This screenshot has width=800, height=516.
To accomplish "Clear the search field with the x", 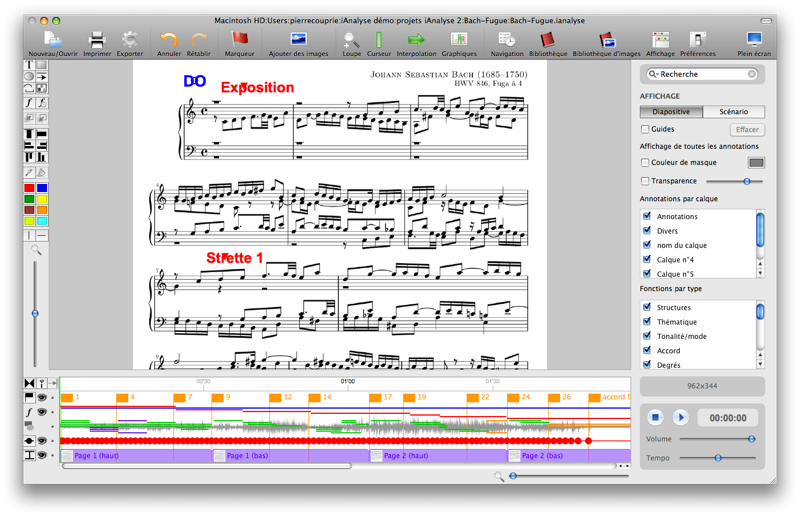I will click(x=752, y=74).
